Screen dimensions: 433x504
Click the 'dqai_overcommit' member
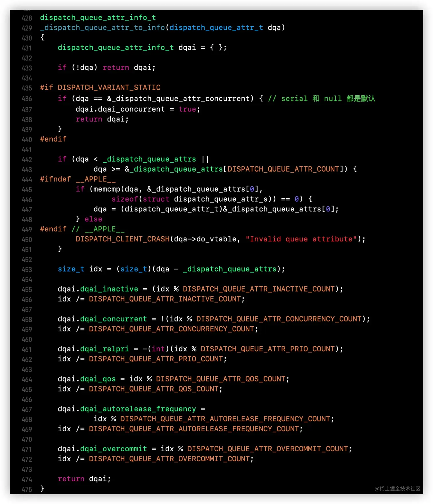(113, 449)
